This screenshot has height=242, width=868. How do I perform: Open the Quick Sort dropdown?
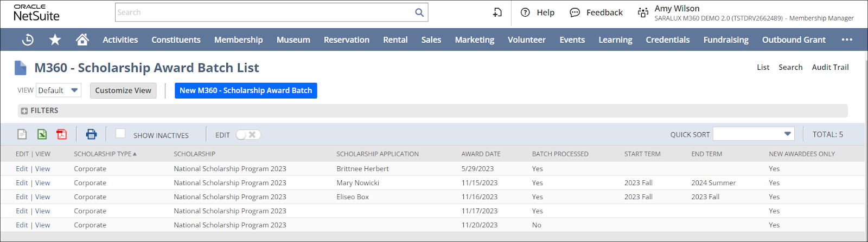click(x=753, y=134)
